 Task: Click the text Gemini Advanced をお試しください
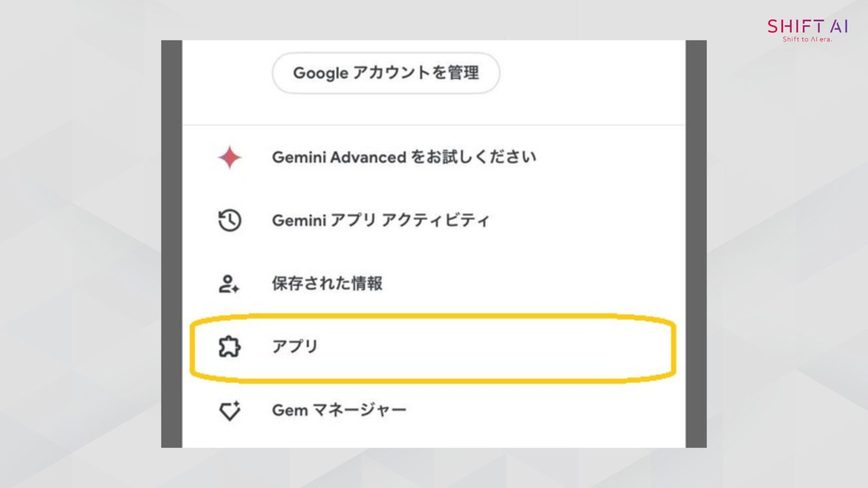coord(405,157)
